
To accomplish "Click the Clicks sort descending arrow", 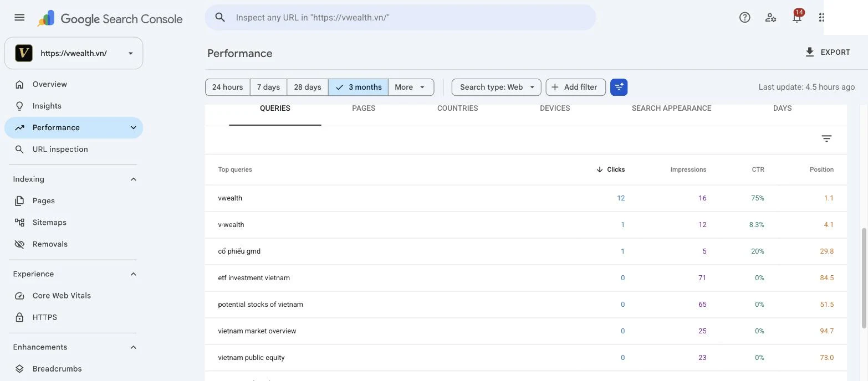I will pyautogui.click(x=599, y=169).
